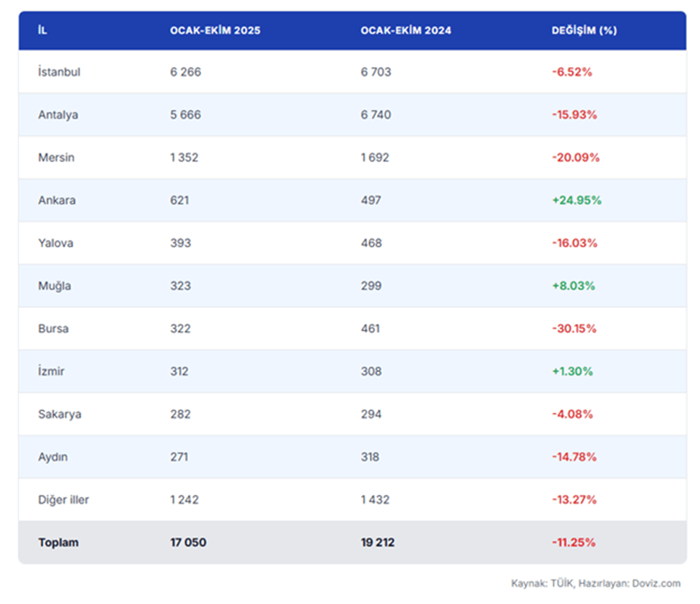Click Yalova's 2025 value 393
Image resolution: width=700 pixels, height=604 pixels.
[180, 243]
